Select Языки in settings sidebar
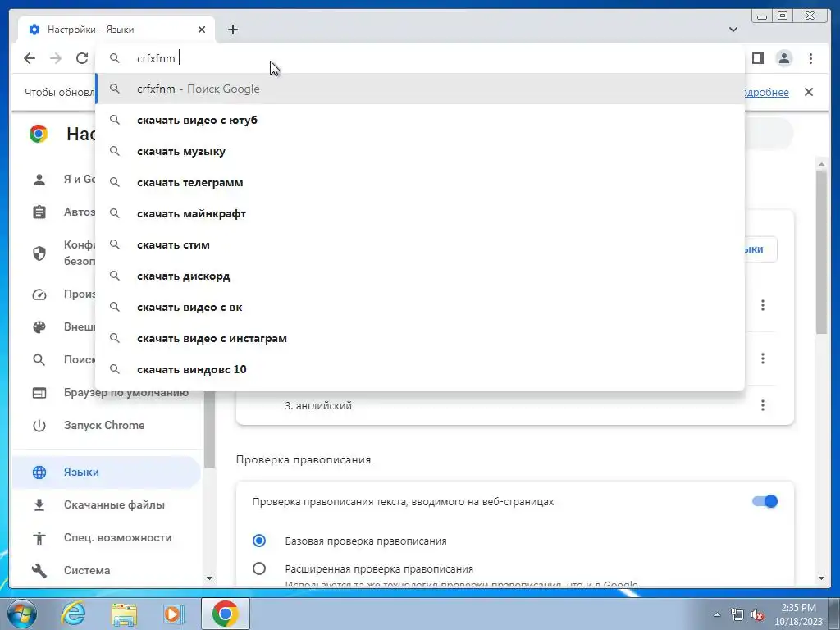Screen dimensions: 840x630 click(x=107, y=472)
